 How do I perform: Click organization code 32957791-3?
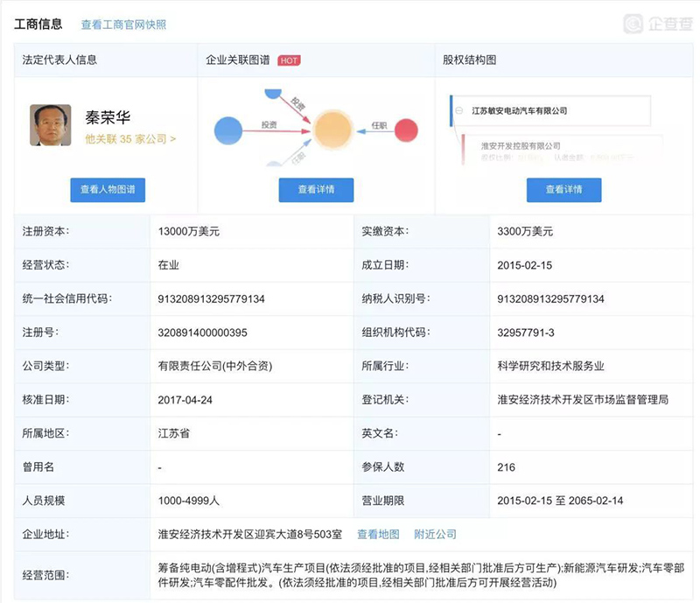click(x=526, y=333)
